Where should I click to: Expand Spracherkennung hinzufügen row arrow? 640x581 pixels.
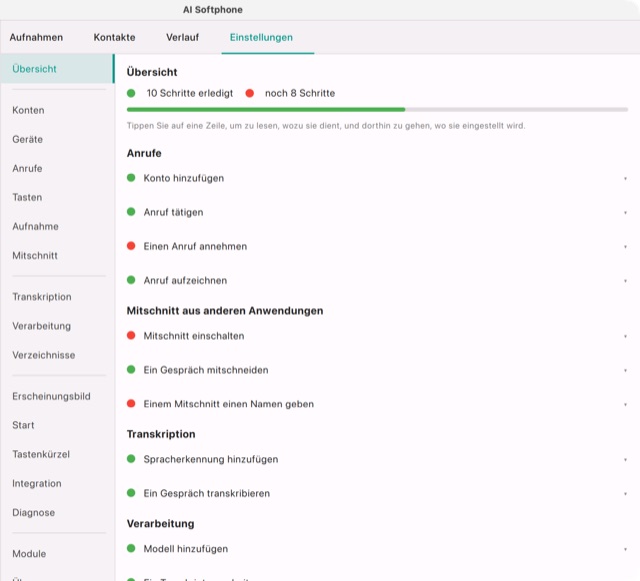pos(625,460)
